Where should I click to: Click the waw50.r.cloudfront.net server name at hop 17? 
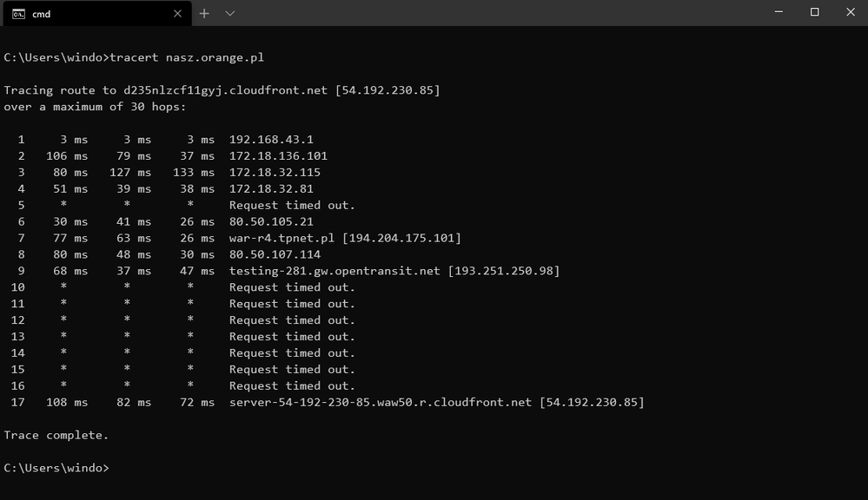click(x=381, y=402)
